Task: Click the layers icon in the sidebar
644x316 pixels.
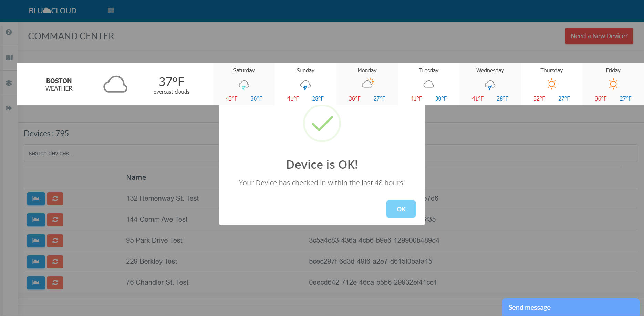Action: [9, 83]
